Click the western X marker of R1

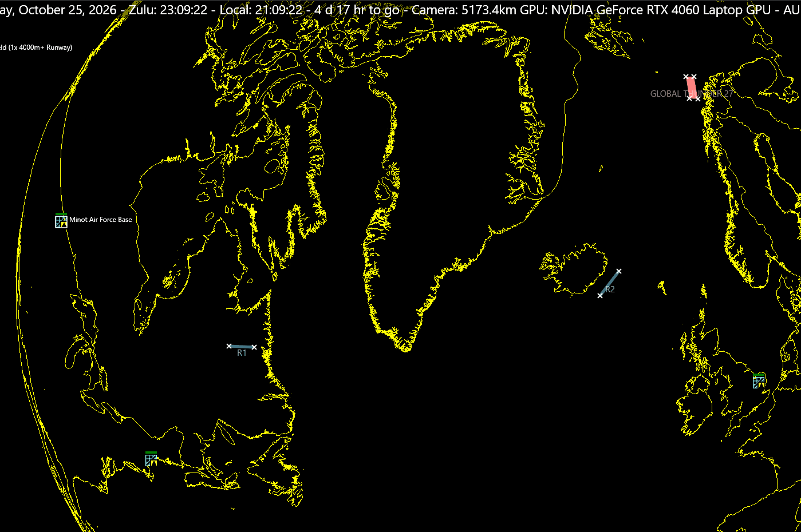click(229, 346)
